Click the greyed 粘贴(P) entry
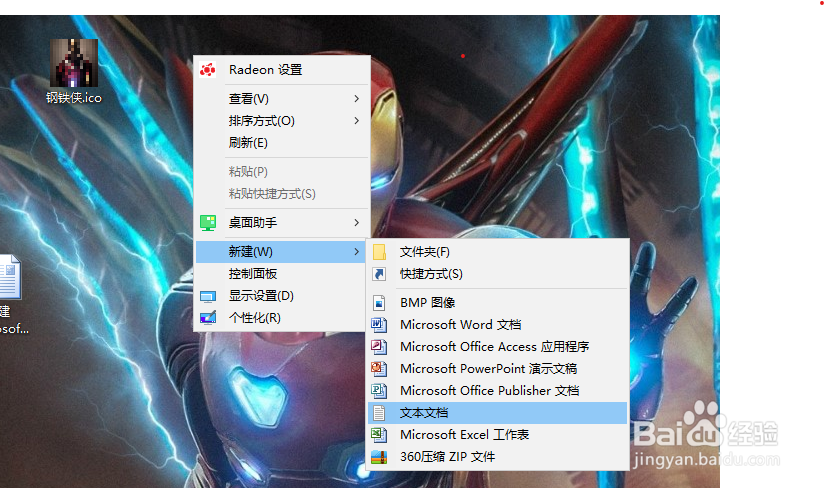The height and width of the screenshot is (488, 825). [282, 172]
